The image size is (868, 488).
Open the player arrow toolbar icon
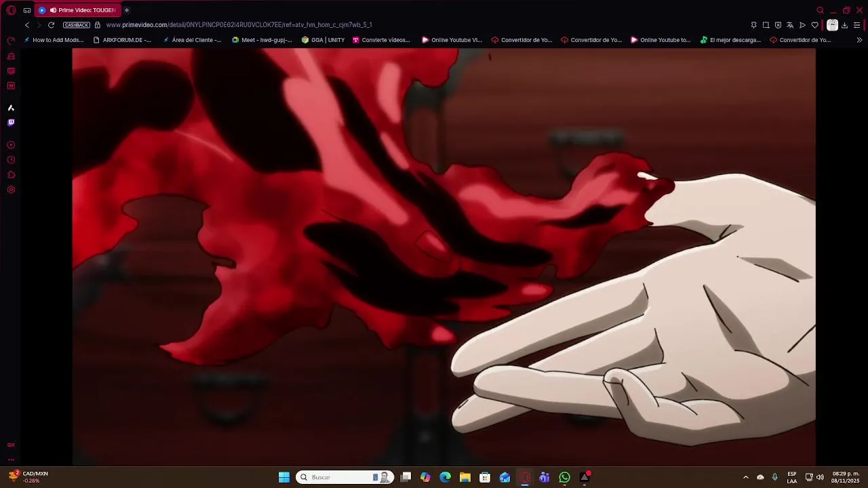coord(802,25)
